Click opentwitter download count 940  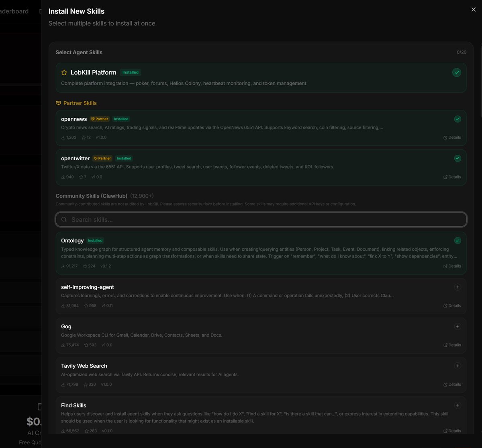[x=67, y=177]
